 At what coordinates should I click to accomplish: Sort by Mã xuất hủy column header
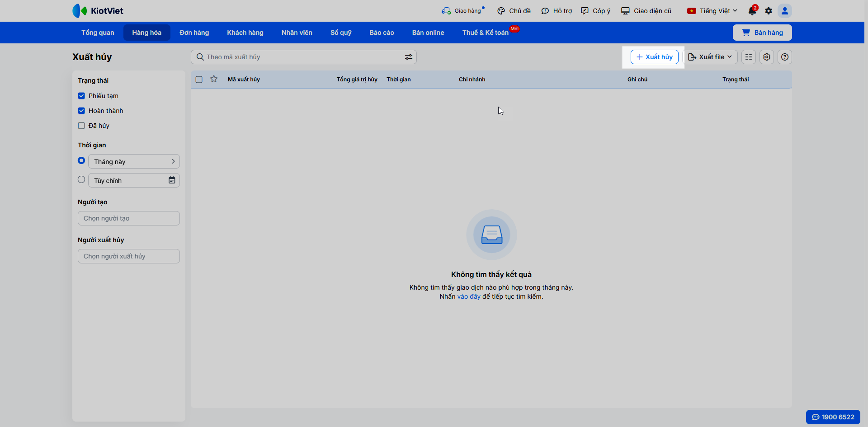point(244,80)
